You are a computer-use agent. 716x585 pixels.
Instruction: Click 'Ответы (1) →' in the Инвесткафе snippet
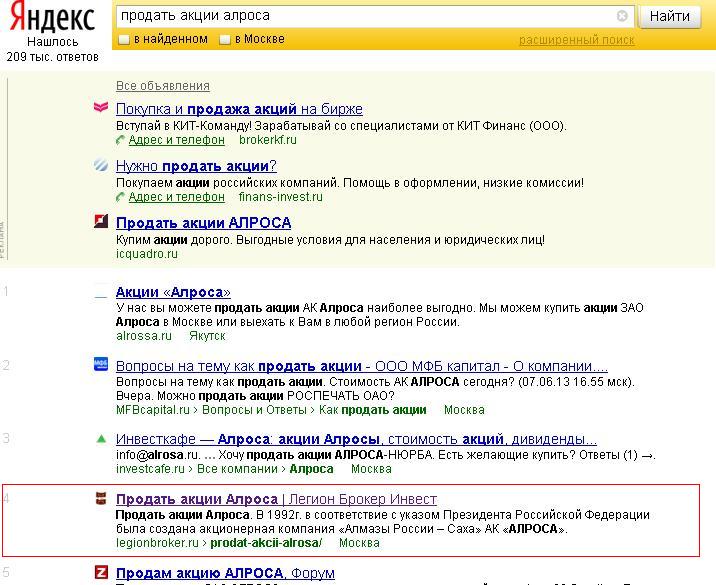[x=617, y=455]
